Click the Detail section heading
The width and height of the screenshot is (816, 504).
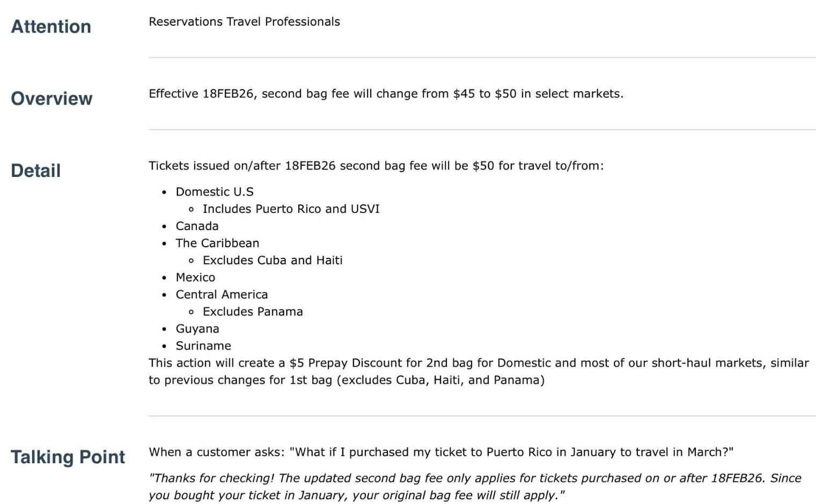36,171
